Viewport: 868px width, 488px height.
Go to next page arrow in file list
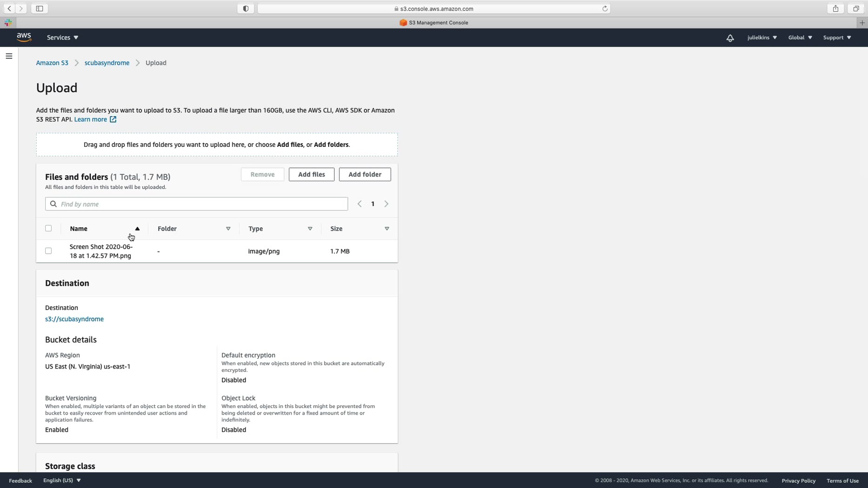point(386,204)
